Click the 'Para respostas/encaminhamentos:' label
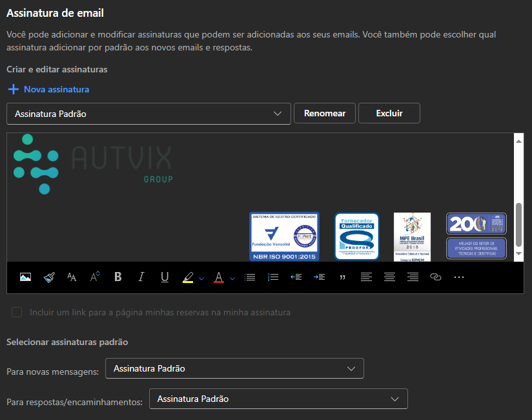 click(x=74, y=402)
